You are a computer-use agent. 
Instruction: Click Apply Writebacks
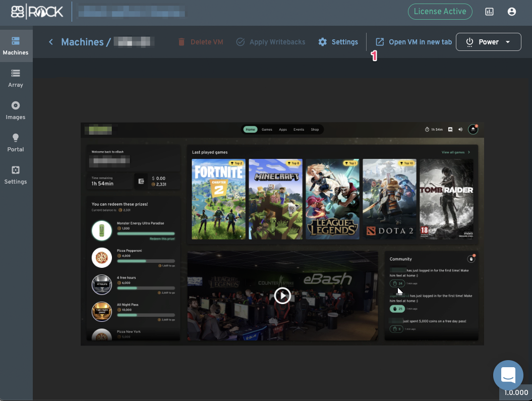(271, 42)
